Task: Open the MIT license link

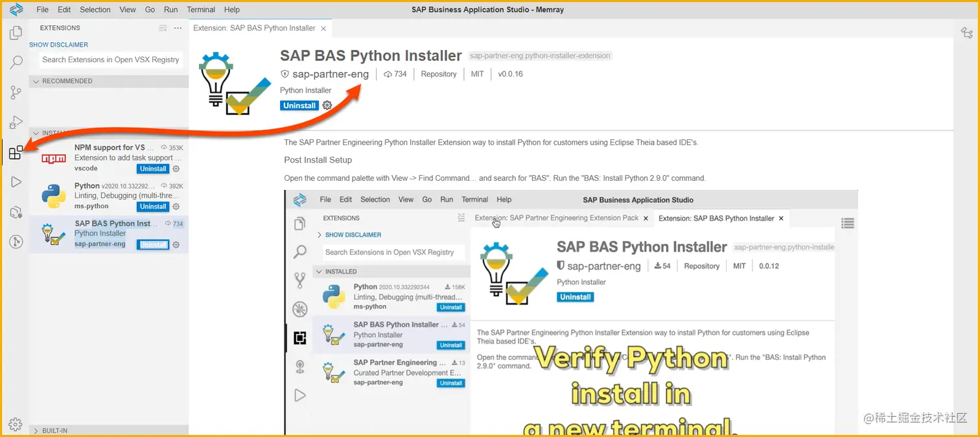Action: pos(478,74)
